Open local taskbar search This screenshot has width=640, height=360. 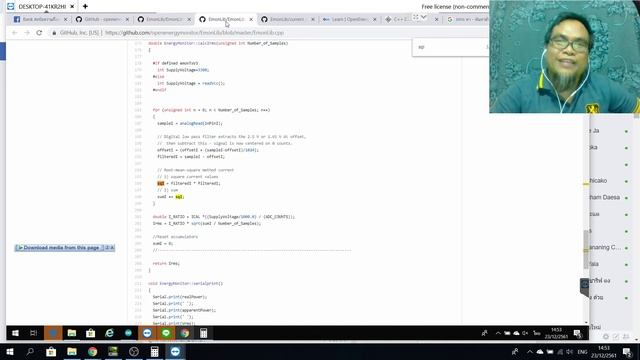pyautogui.click(x=30, y=351)
